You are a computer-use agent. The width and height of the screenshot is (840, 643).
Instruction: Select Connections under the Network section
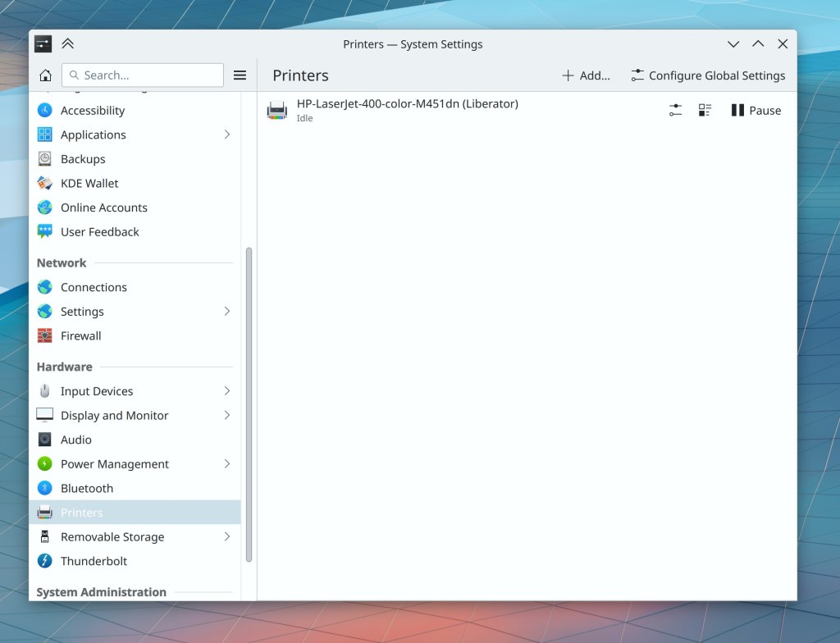coord(94,287)
